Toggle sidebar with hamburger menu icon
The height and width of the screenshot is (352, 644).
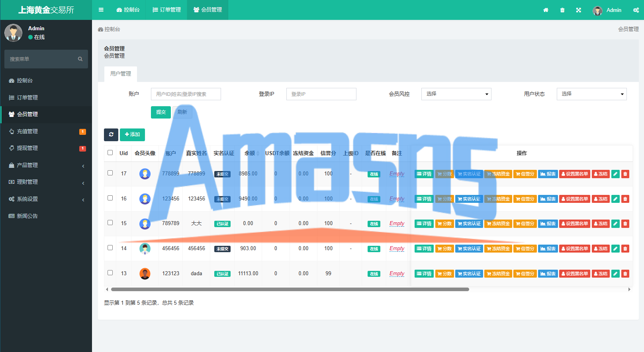pyautogui.click(x=101, y=10)
